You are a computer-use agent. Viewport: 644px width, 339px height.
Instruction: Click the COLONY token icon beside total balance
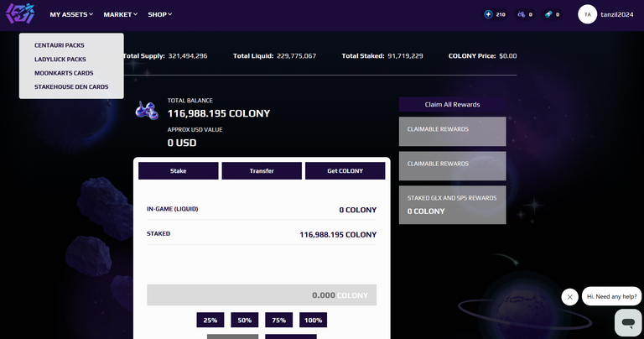coord(147,111)
